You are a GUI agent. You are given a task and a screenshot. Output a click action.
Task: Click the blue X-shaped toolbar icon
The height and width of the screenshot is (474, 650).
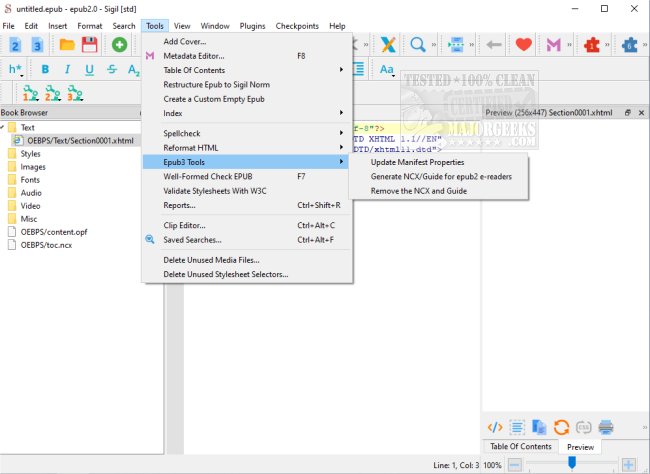point(388,44)
